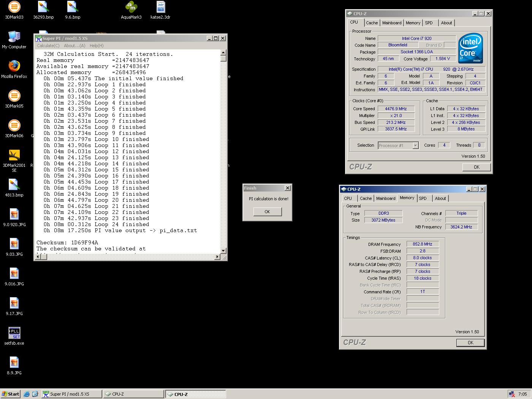Close the Finish dialog with X
This screenshot has height=399, width=532.
coord(288,188)
